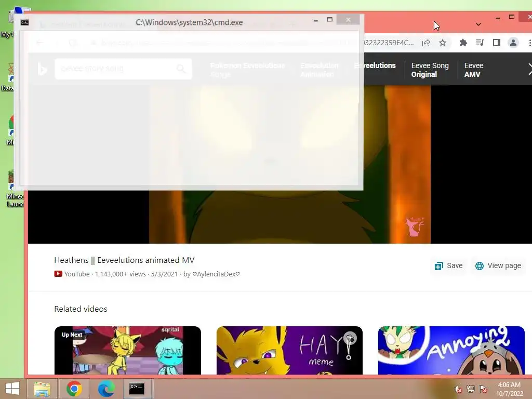Open File Explorer from the taskbar
The image size is (532, 399).
(42, 389)
